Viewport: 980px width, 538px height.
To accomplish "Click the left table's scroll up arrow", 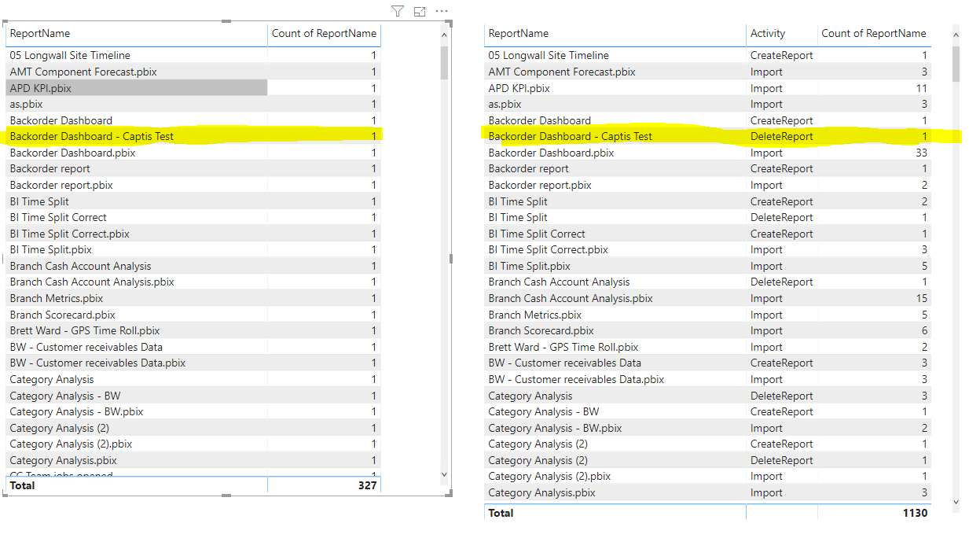I will point(445,35).
